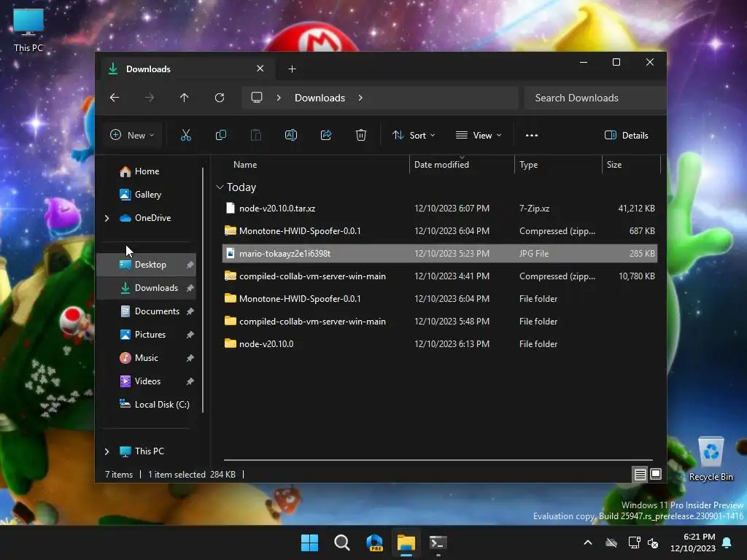
Task: Unpin Music using its pin icon
Action: (190, 357)
